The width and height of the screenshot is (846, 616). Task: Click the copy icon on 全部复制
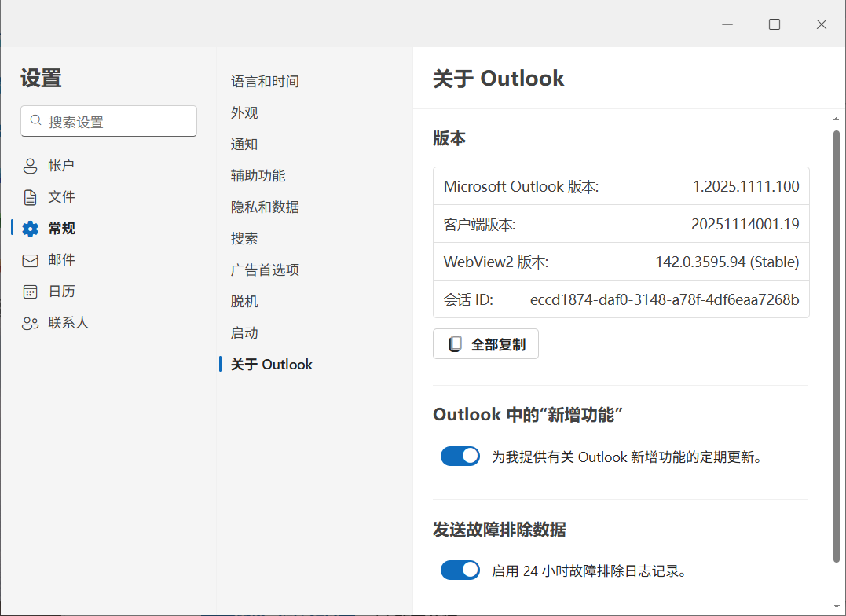point(456,344)
